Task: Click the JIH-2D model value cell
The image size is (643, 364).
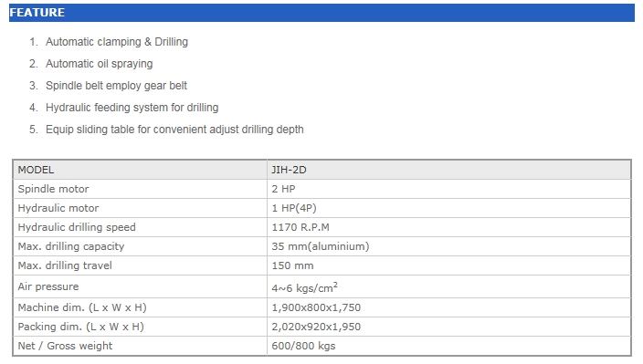Action: pos(448,170)
